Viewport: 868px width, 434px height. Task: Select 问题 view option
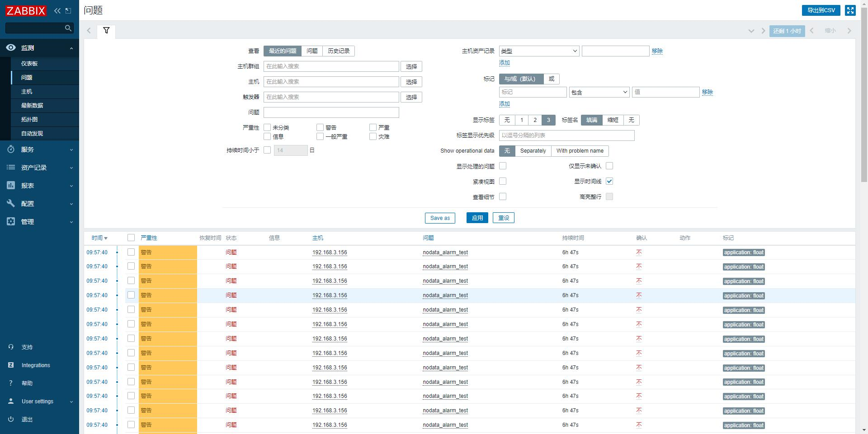(x=312, y=51)
